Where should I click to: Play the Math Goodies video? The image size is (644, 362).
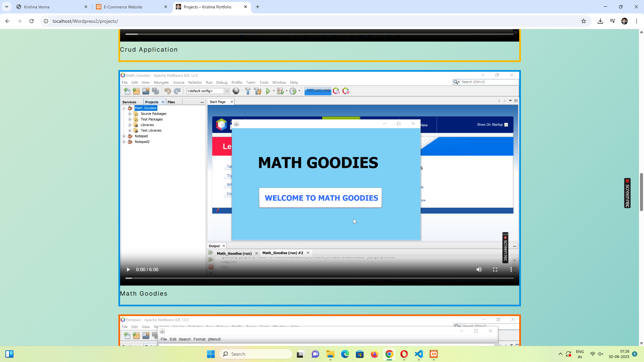click(128, 269)
